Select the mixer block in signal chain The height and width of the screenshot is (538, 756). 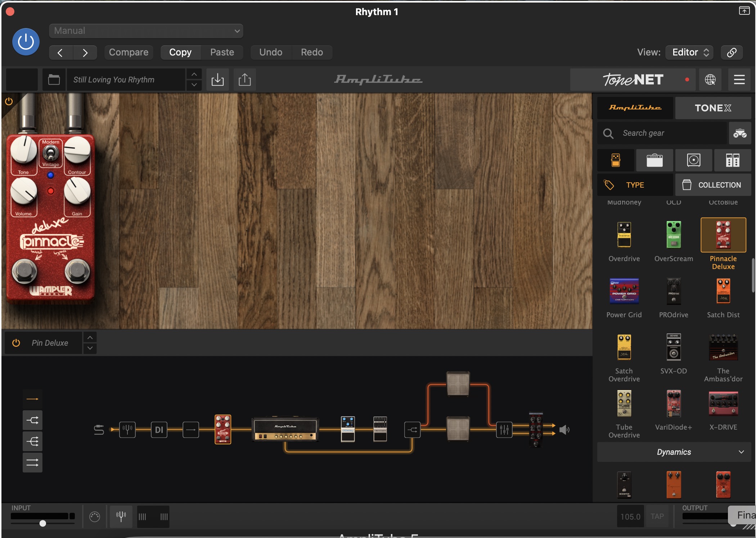504,430
